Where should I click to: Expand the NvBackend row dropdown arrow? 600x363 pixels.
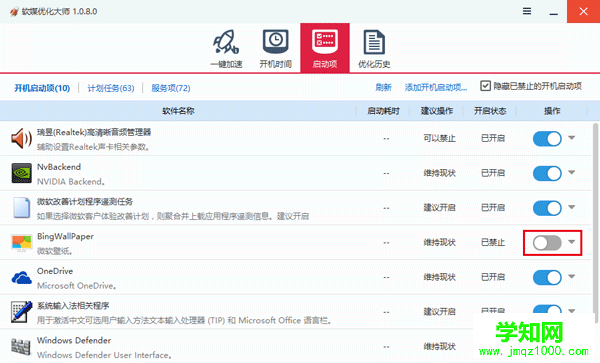point(572,173)
